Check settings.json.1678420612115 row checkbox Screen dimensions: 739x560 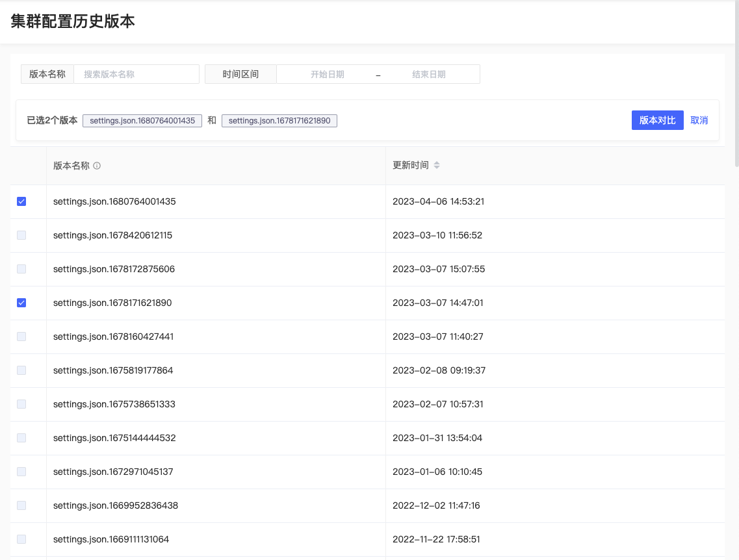tap(21, 235)
